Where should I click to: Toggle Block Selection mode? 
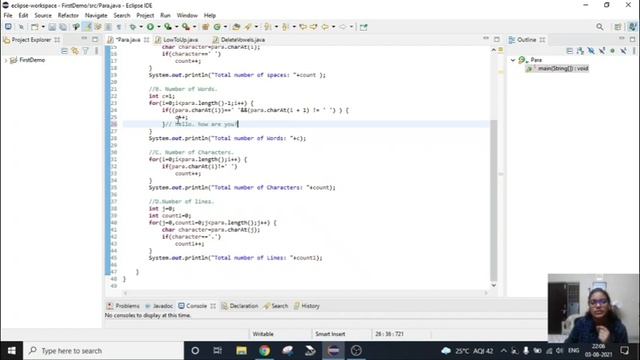108,27
